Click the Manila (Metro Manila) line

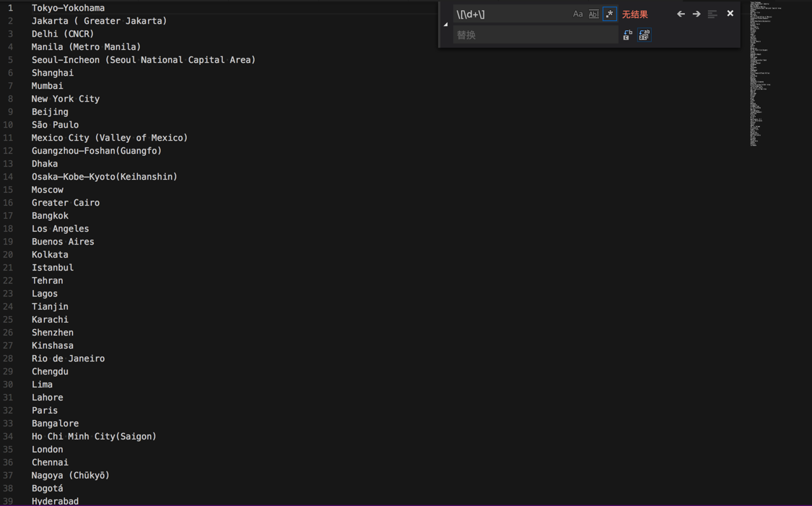(86, 47)
